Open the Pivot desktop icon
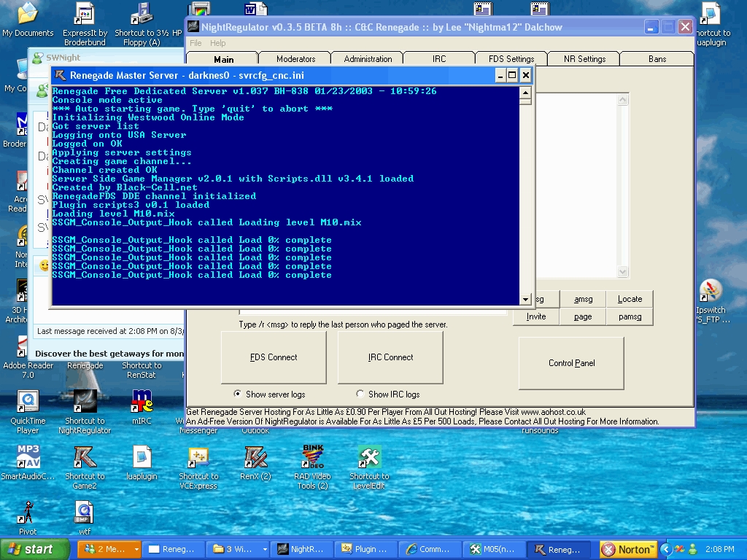Screen dimensions: 747x560 [28, 513]
